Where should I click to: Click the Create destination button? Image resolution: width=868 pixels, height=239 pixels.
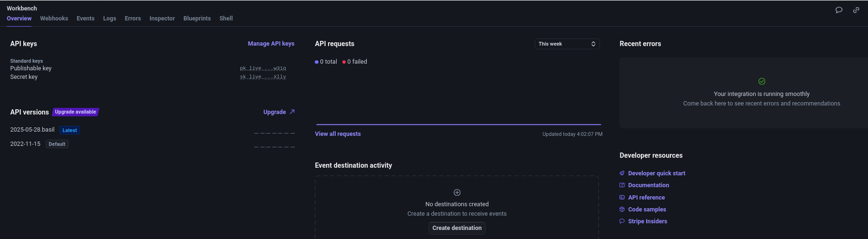click(x=457, y=228)
